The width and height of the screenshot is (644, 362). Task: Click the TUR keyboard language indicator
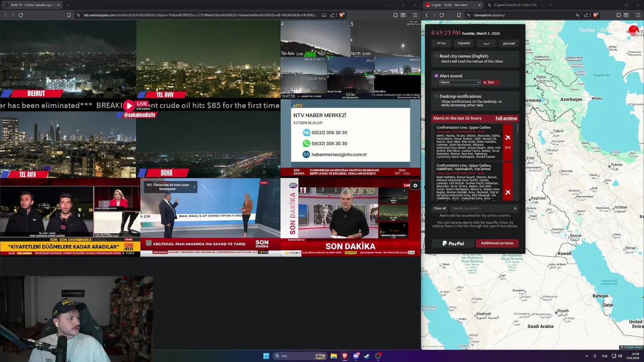604,356
